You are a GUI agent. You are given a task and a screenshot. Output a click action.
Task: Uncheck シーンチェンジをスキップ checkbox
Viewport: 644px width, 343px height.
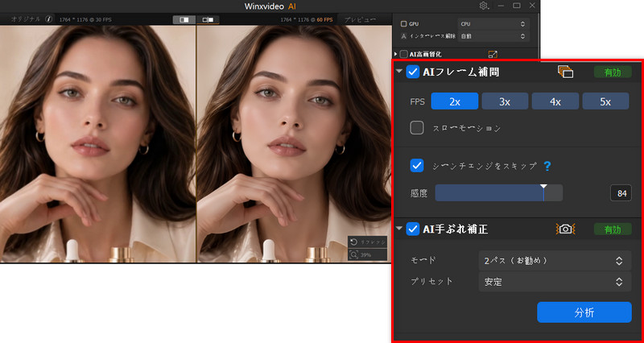tap(417, 166)
